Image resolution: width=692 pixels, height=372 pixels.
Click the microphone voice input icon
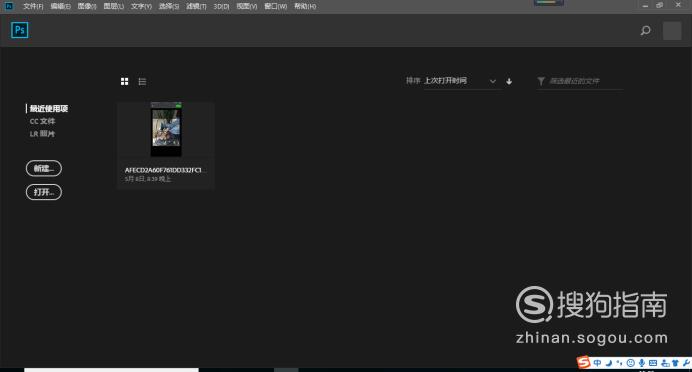click(642, 363)
